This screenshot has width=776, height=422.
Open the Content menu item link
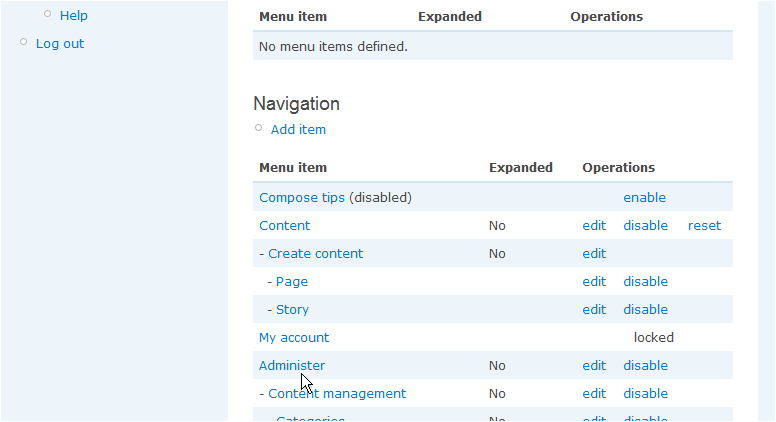285,225
